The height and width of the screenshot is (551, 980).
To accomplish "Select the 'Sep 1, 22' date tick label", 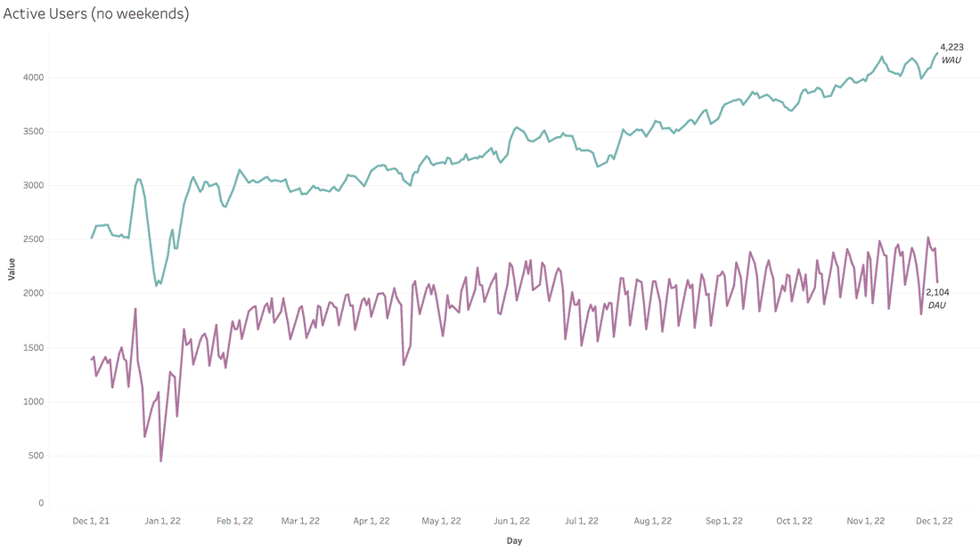I will point(723,522).
